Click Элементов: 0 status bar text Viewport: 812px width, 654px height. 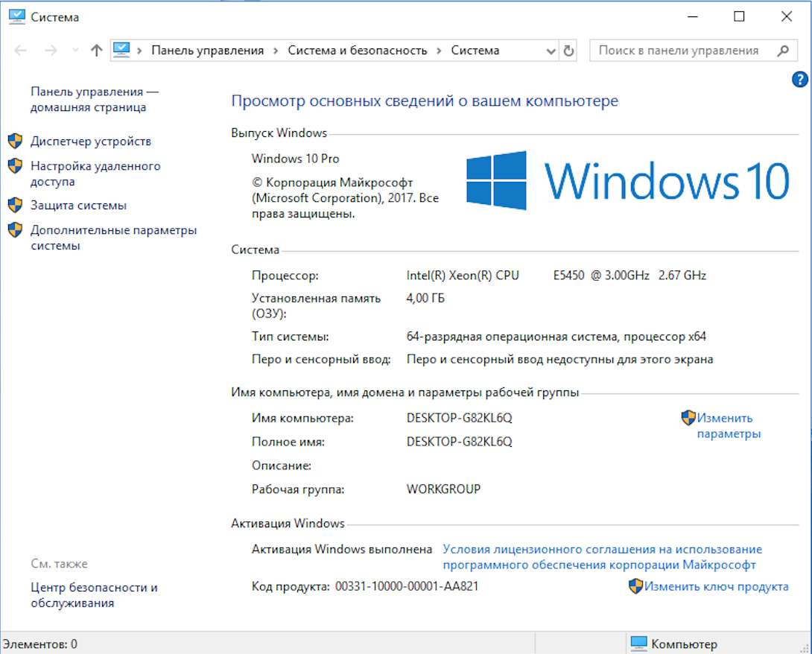tap(40, 644)
